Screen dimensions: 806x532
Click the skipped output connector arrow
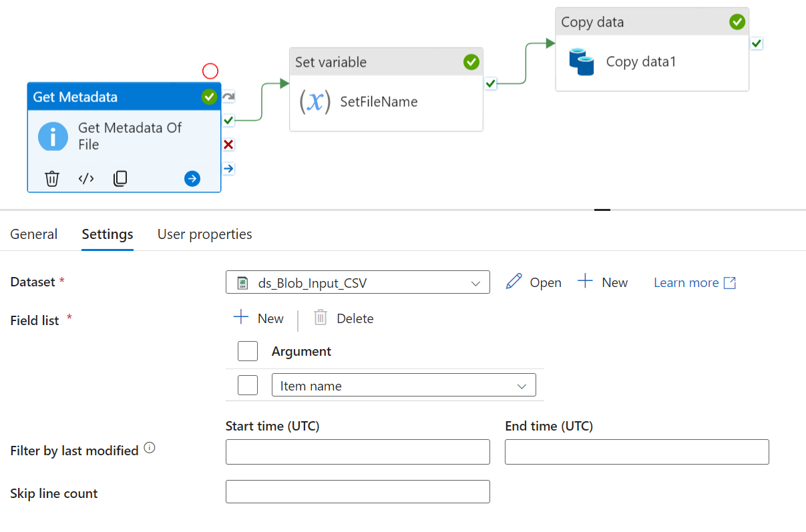coord(228,97)
